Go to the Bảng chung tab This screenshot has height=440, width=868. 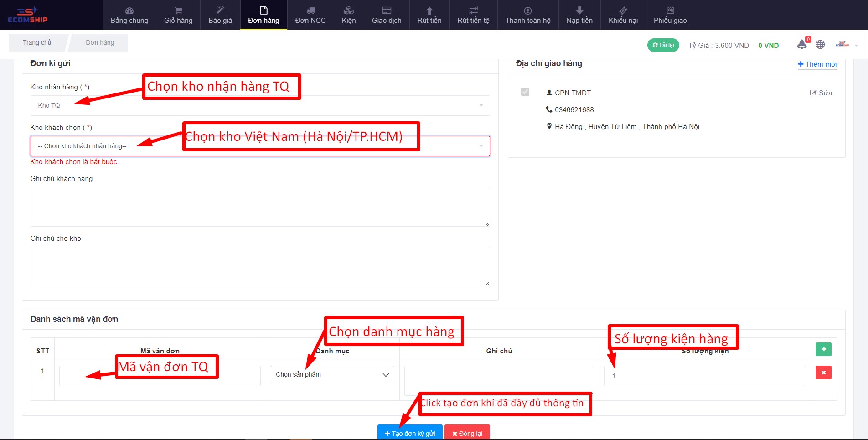[x=129, y=15]
